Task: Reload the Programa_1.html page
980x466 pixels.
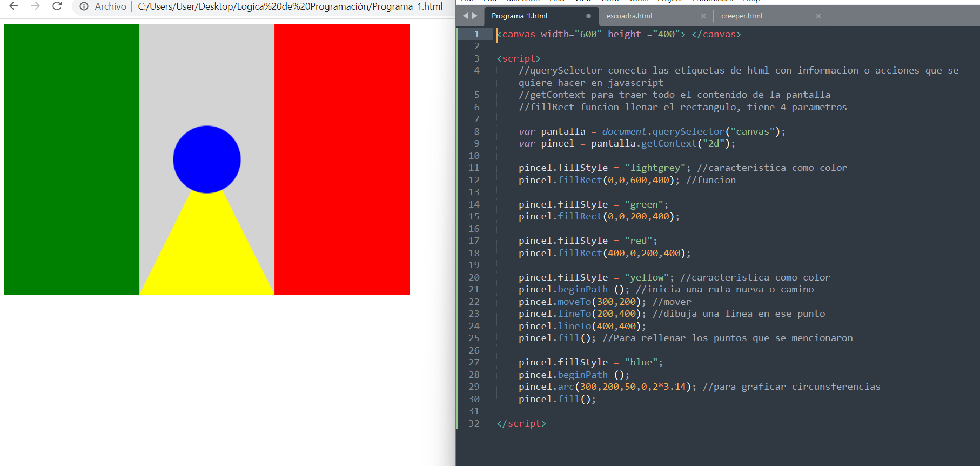Action: click(57, 6)
